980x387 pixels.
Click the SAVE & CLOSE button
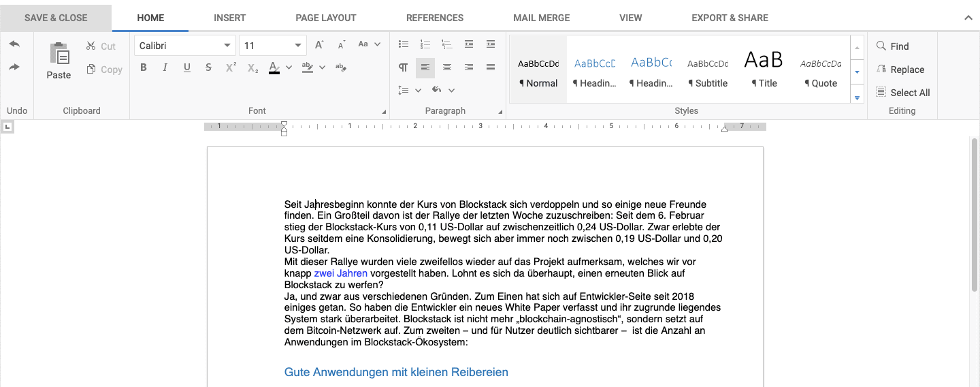pyautogui.click(x=56, y=18)
